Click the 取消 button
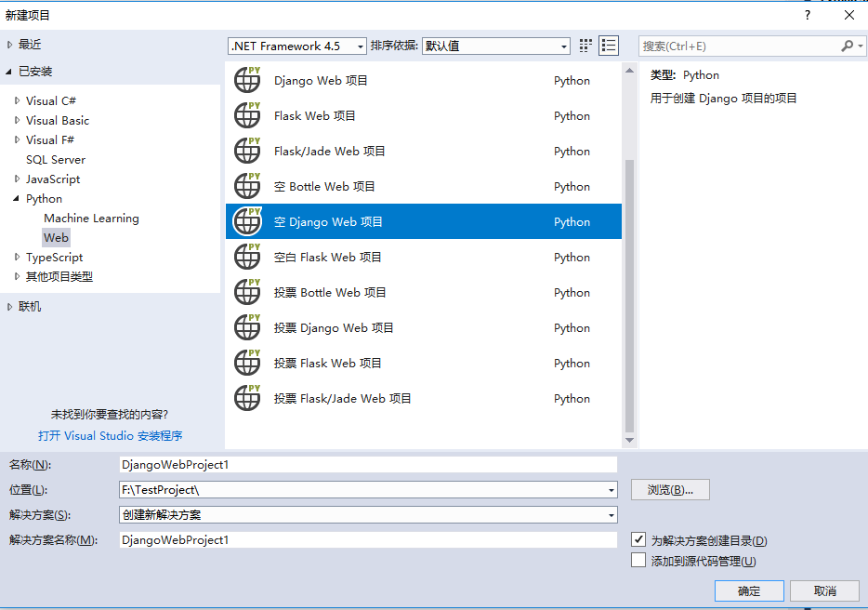The width and height of the screenshot is (868, 610). pos(825,591)
